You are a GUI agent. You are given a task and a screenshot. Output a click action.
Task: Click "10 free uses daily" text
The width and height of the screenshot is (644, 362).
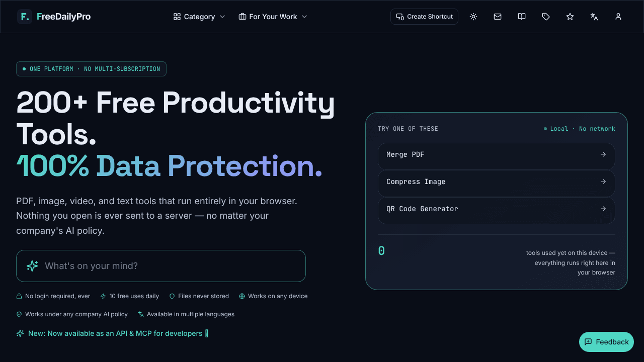(134, 296)
